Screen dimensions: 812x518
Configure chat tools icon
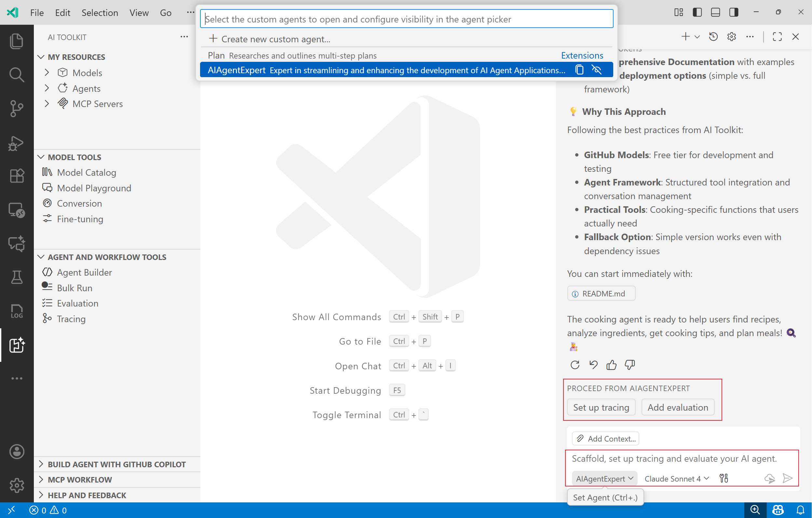point(724,478)
